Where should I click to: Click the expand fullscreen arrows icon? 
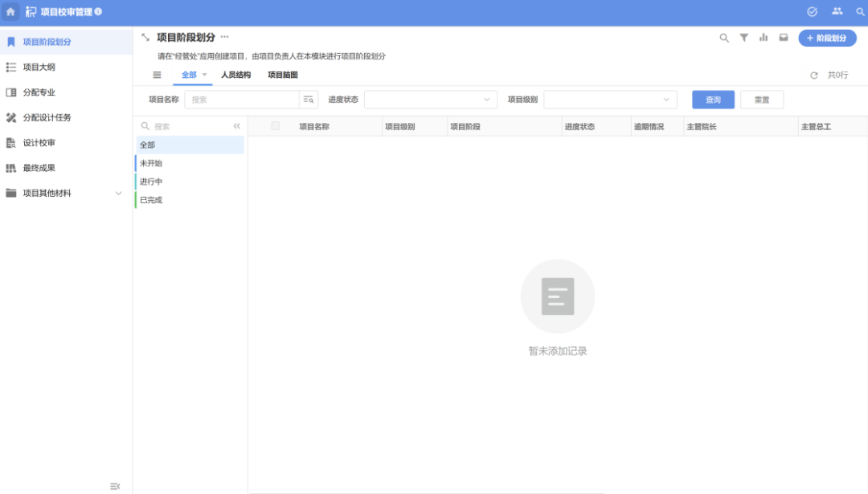tap(145, 37)
